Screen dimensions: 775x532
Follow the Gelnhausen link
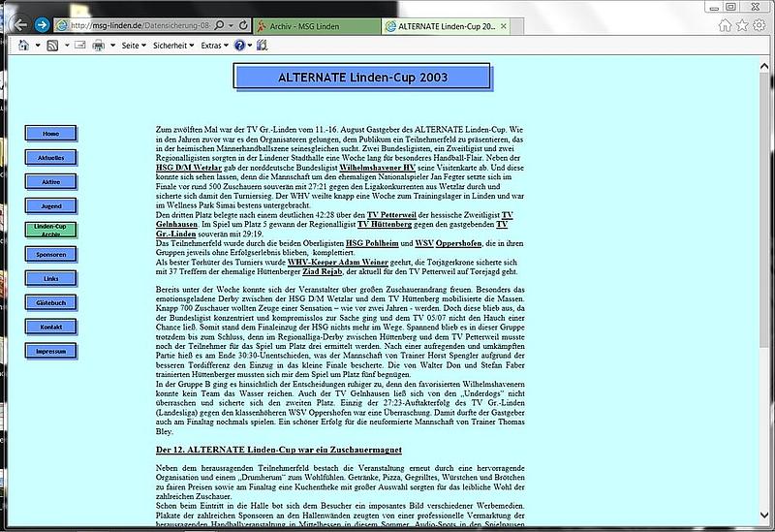click(176, 225)
